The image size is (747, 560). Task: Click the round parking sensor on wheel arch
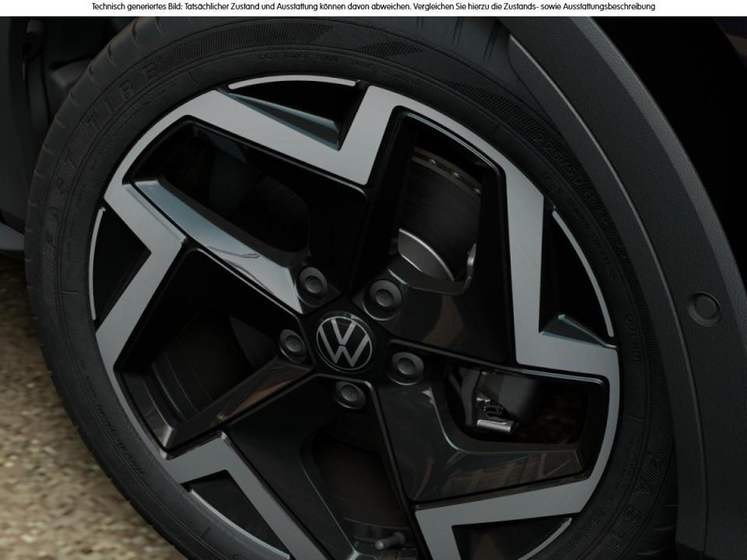click(x=704, y=308)
